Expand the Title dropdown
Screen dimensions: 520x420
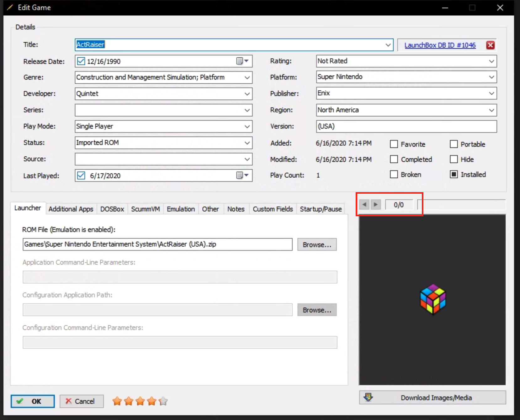[x=388, y=45]
